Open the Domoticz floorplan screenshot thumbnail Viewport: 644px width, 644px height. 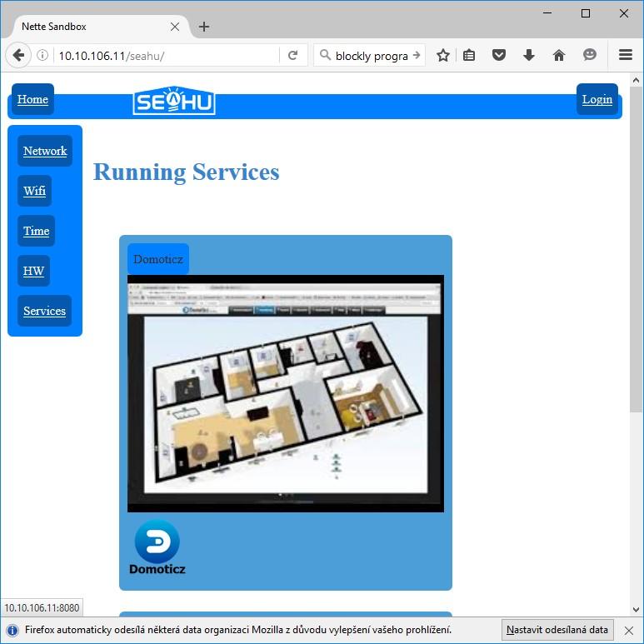(286, 393)
